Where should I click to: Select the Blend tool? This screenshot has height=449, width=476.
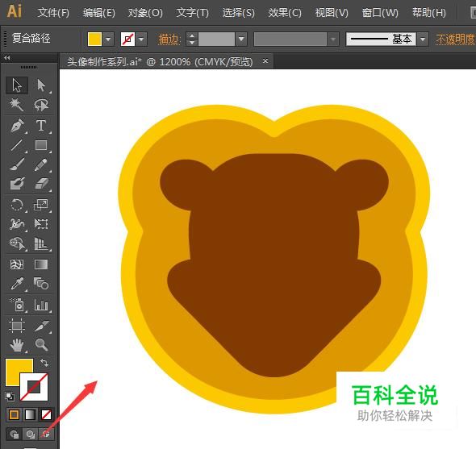(41, 284)
